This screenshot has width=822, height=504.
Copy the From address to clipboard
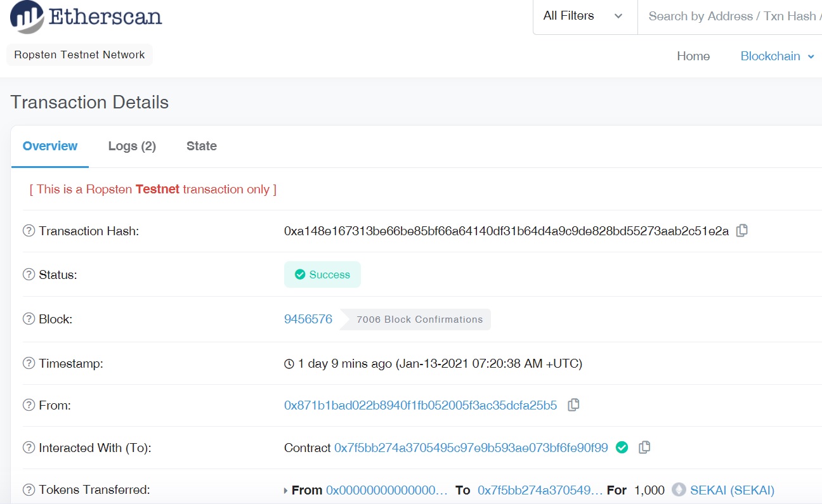pyautogui.click(x=573, y=404)
